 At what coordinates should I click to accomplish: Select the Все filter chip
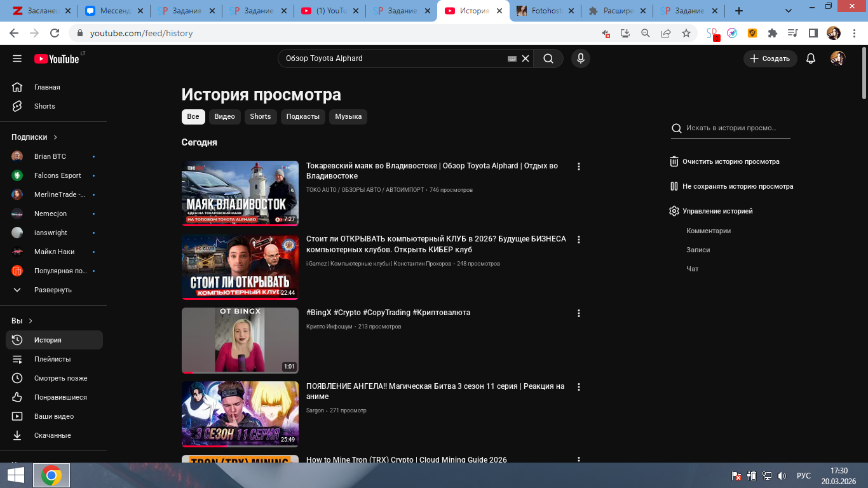tap(193, 116)
